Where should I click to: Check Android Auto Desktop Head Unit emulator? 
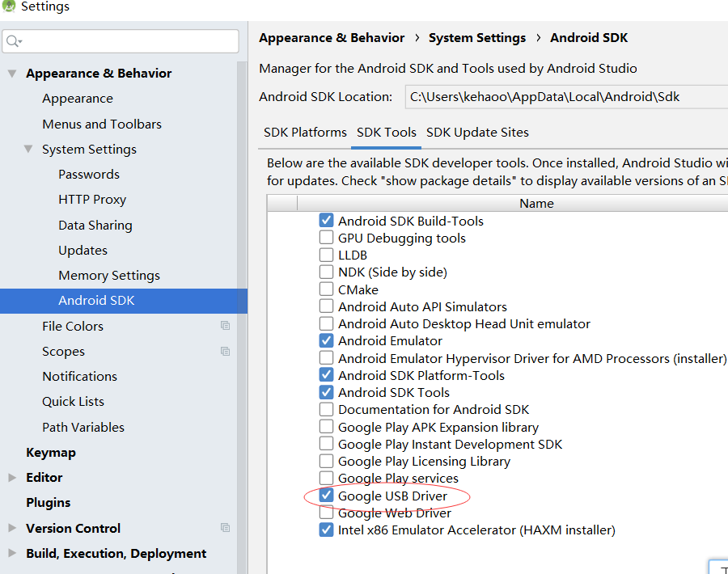tap(327, 323)
